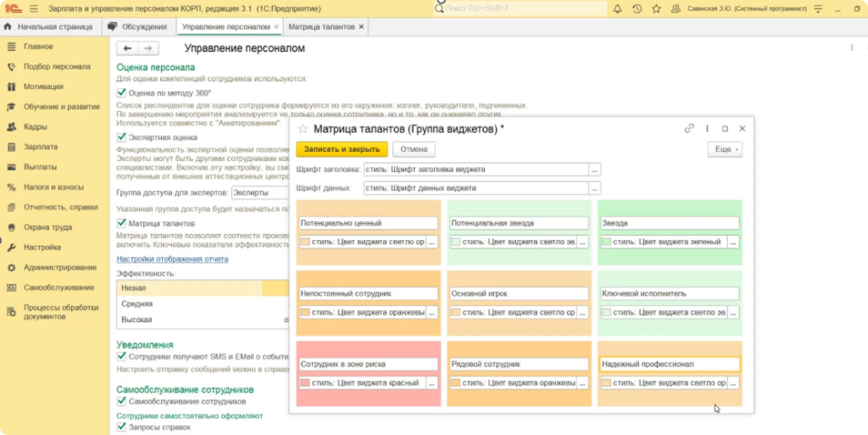Screen dimensions: 868x435
Task: Expand the Еще dropdown in the dialog
Action: point(723,149)
